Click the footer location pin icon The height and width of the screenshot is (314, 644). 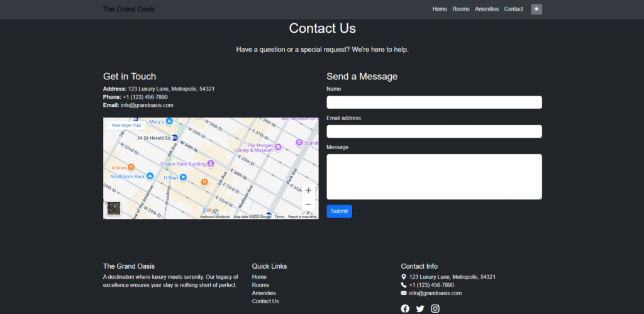point(404,277)
